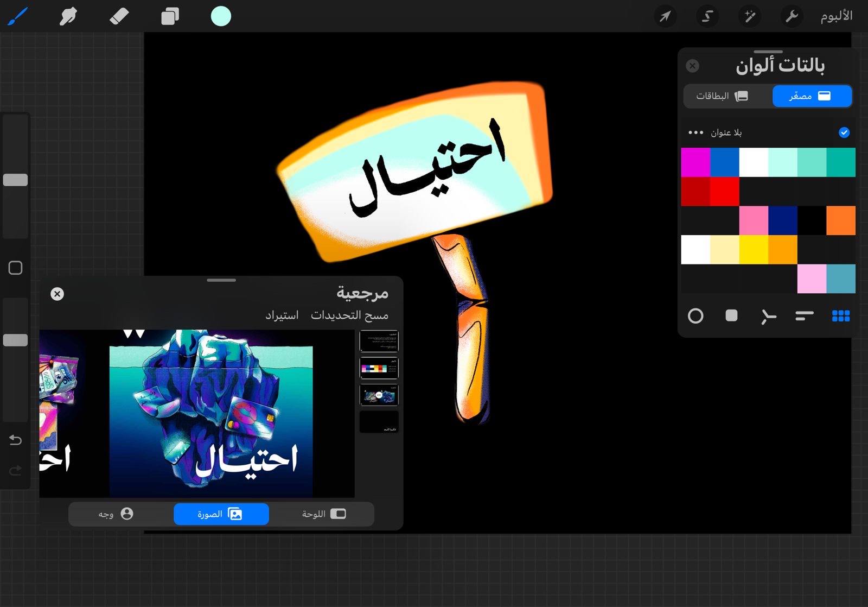This screenshot has width=868, height=607.
Task: Pick the navy blue swatch
Action: (783, 220)
